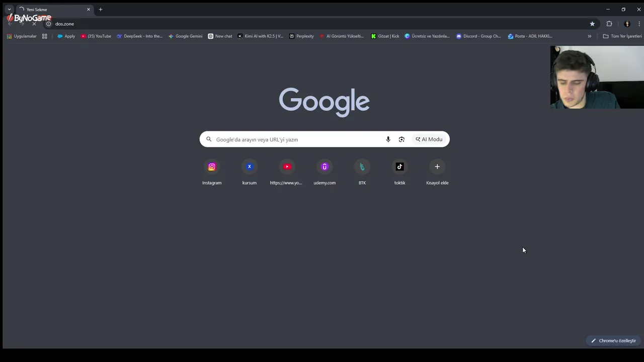The image size is (644, 362).
Task: Open the AI Görüntü Yükselti bookmark
Action: tap(342, 36)
